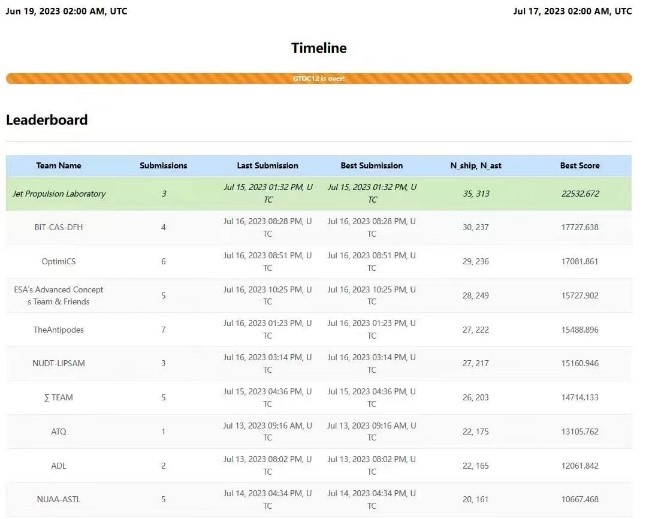Sort by the Team Name column header
The height and width of the screenshot is (519, 646).
click(58, 165)
